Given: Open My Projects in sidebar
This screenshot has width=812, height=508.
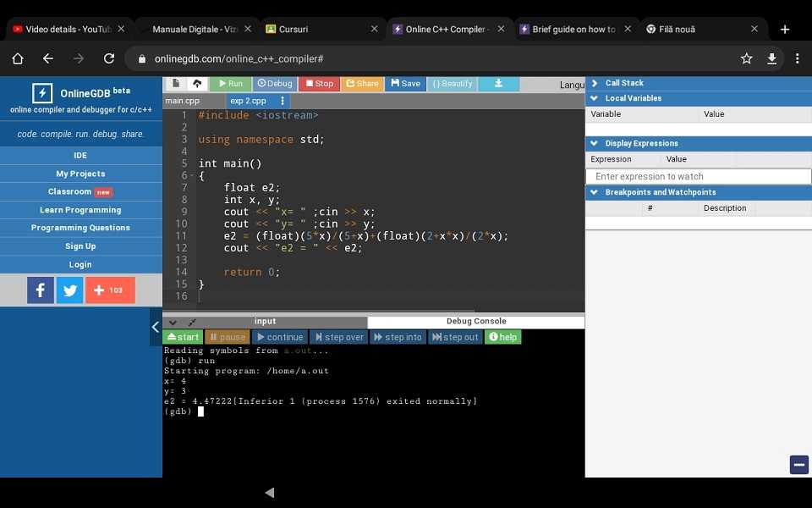Looking at the screenshot, I should 80,174.
